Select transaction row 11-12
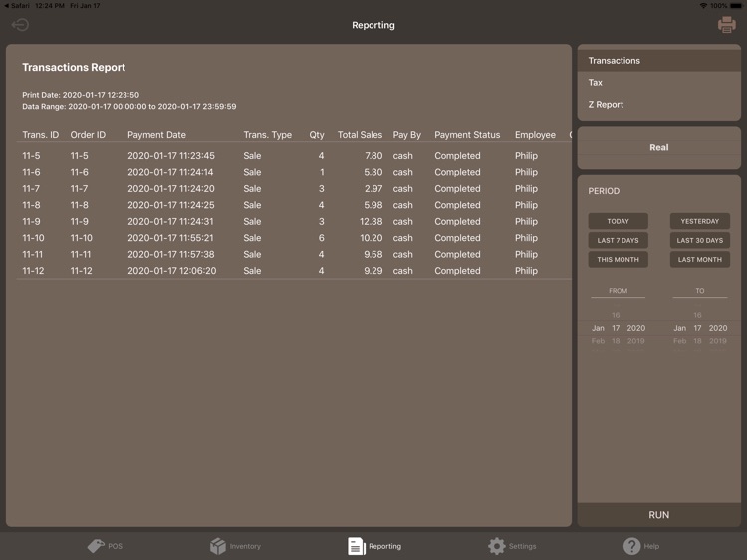This screenshot has width=747, height=560. pos(294,271)
